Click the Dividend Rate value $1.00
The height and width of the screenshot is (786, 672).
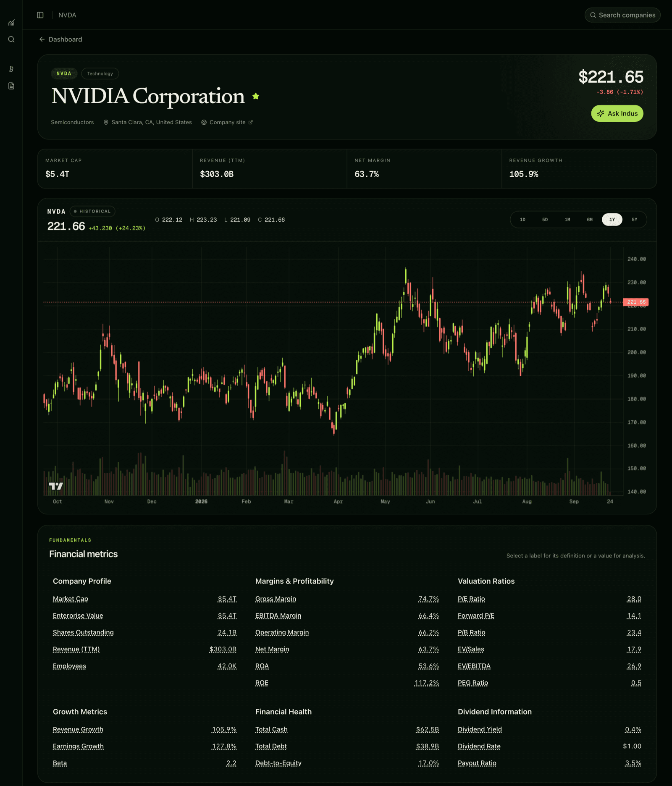point(632,747)
